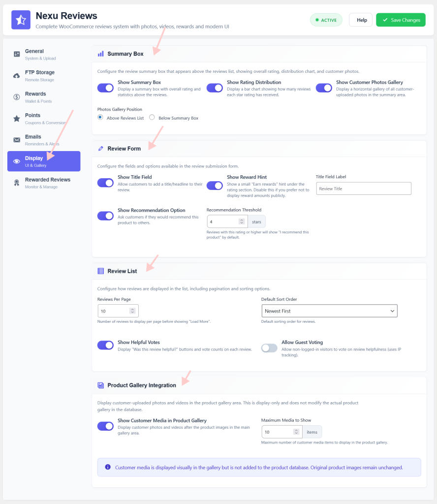This screenshot has height=504, width=437.
Task: Click the Display eye icon
Action: (17, 161)
